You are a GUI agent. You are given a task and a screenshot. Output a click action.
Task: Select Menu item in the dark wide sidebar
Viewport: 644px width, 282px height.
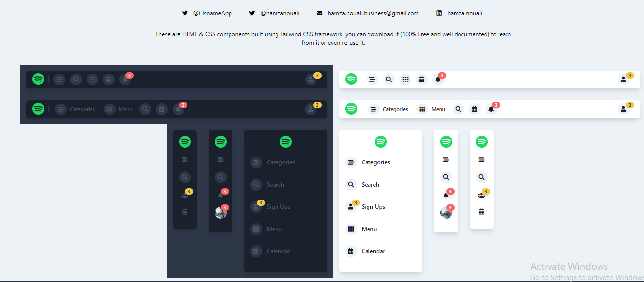266,229
